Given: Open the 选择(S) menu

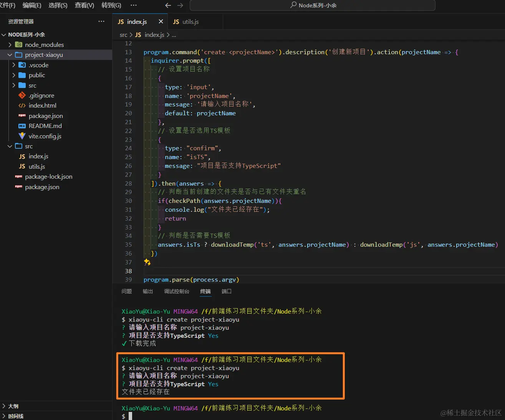Looking at the screenshot, I should (58, 5).
